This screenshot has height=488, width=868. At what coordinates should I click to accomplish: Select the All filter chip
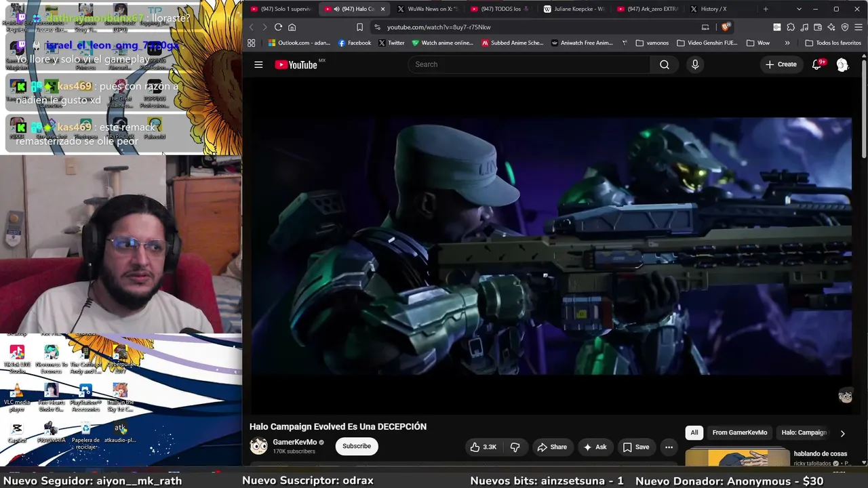pyautogui.click(x=694, y=432)
